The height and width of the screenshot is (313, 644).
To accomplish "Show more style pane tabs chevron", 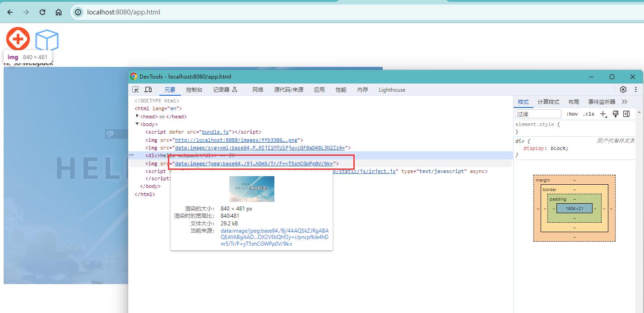I will 625,102.
